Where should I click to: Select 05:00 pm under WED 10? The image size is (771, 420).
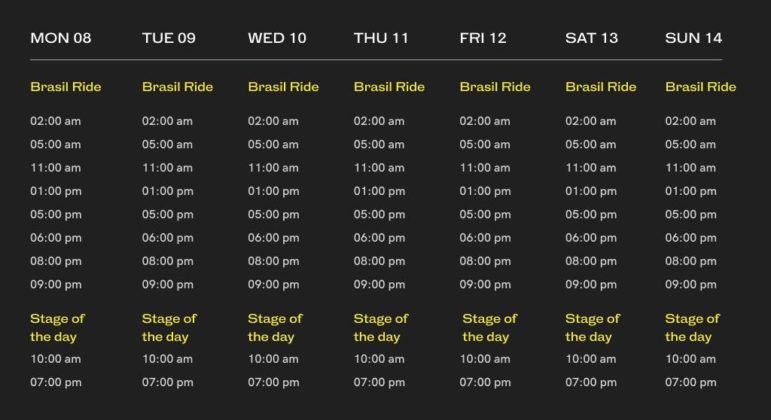click(273, 214)
